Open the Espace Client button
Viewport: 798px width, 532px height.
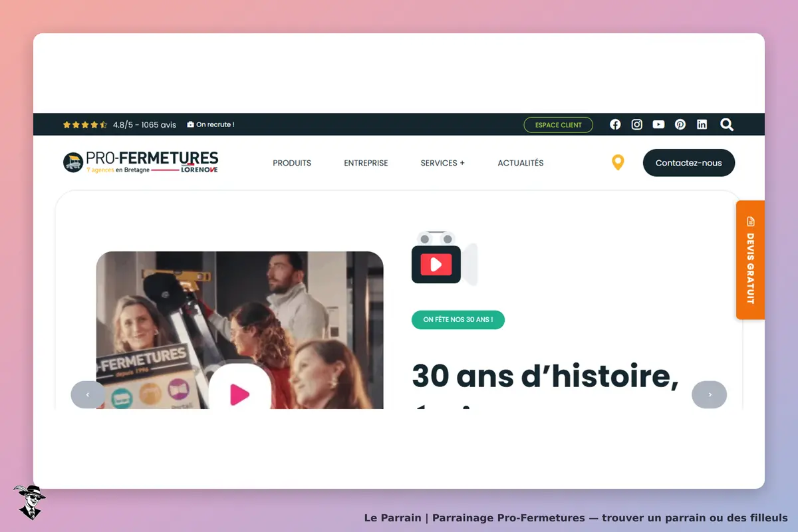click(559, 124)
